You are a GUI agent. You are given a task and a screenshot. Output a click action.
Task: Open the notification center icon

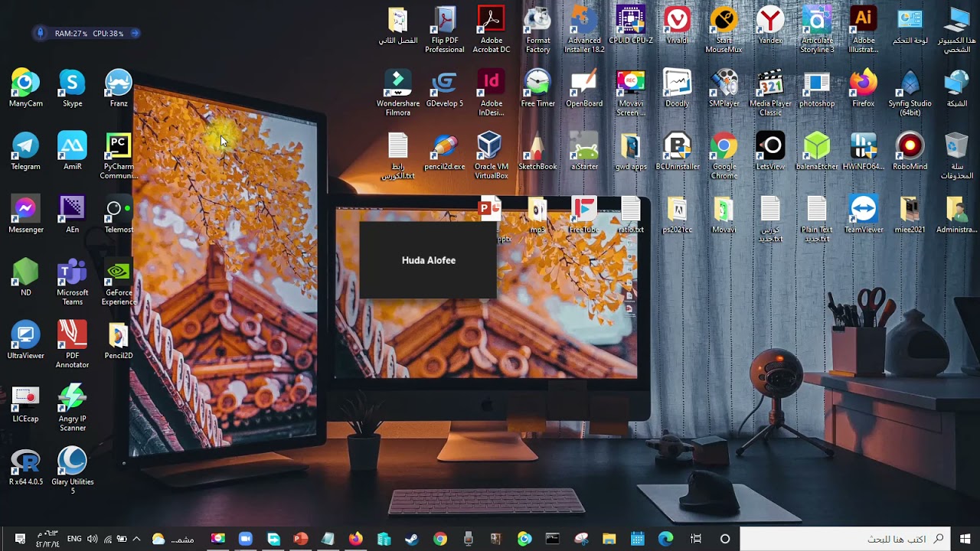pos(20,539)
